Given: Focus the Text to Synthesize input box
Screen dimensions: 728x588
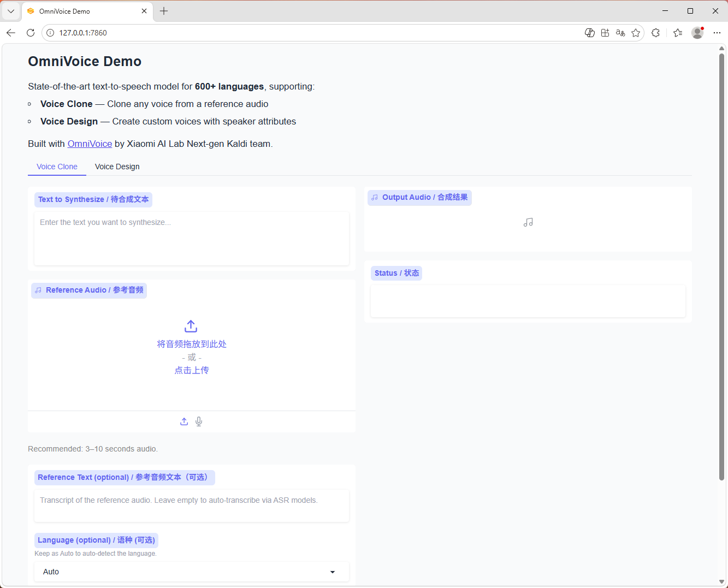Looking at the screenshot, I should (191, 238).
